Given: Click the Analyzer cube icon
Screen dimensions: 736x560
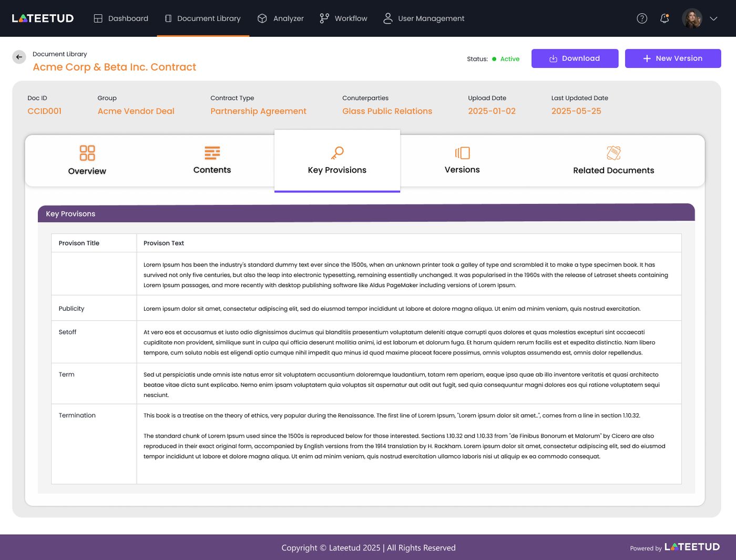Looking at the screenshot, I should (262, 18).
